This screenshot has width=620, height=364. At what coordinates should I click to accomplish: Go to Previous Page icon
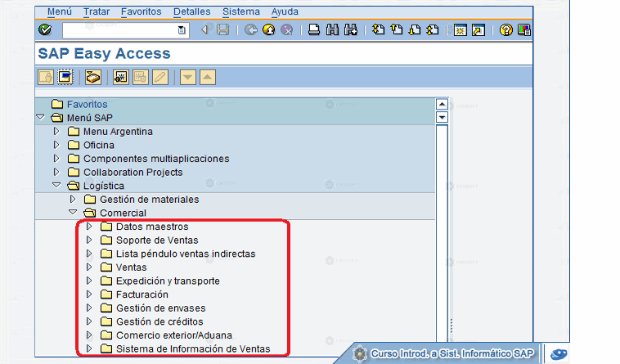[x=397, y=29]
